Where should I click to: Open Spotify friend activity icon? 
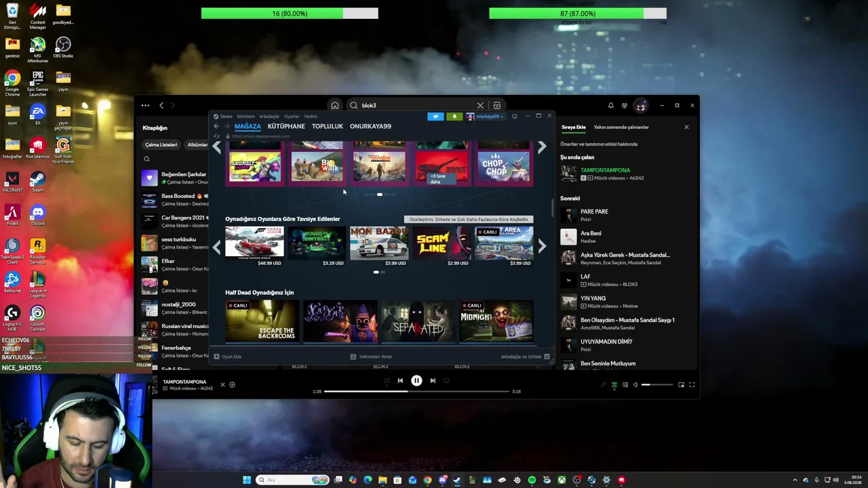625,105
